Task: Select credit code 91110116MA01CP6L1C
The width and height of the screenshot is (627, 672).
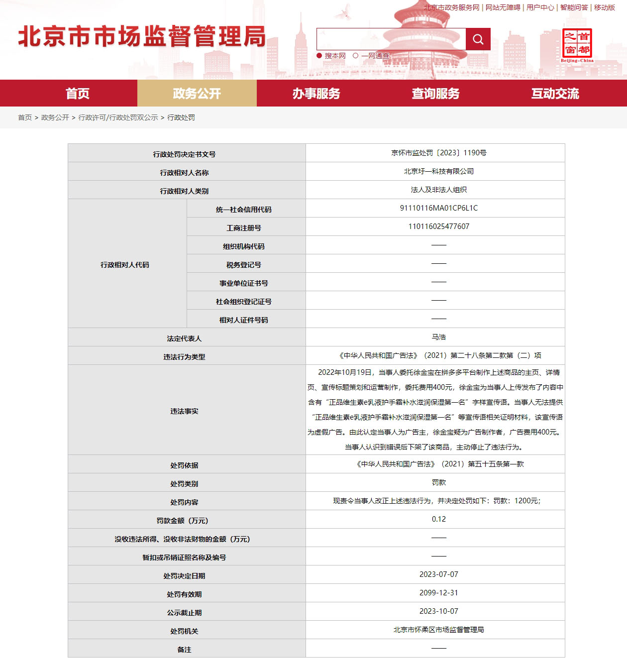Action: coord(439,208)
